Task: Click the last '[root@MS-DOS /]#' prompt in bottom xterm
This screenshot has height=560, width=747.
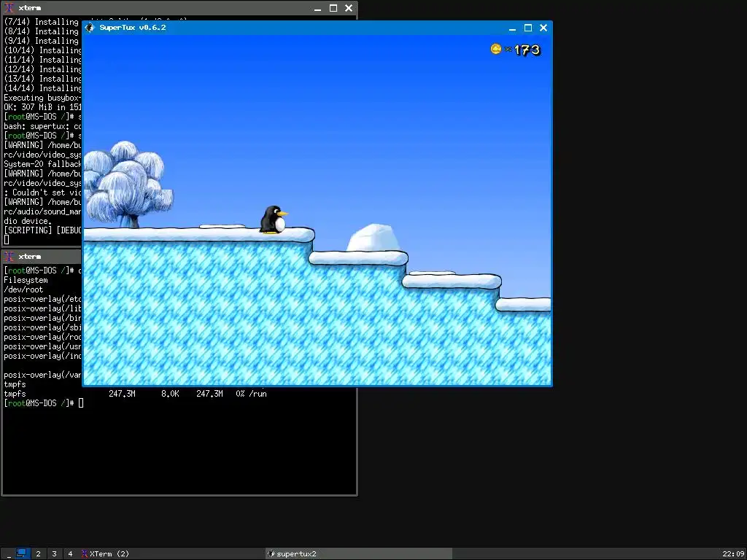Action: [39, 403]
